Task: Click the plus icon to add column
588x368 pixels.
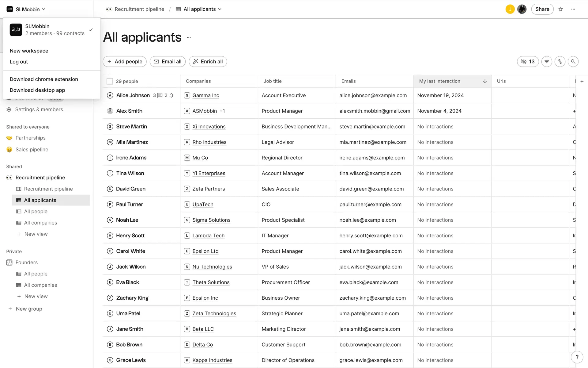Action: click(582, 81)
